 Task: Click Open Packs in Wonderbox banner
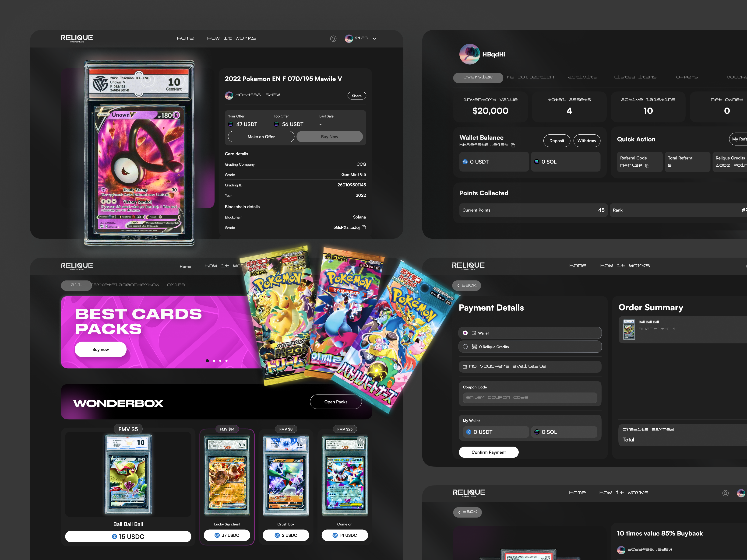pos(336,402)
